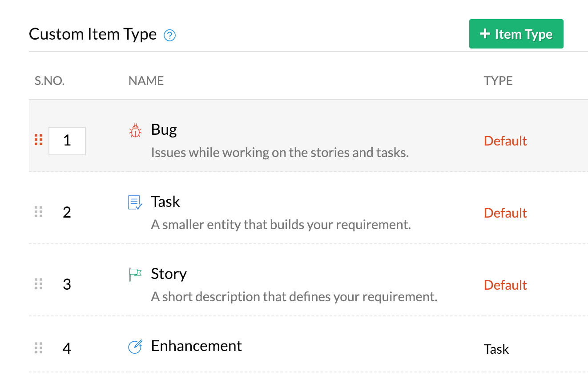
Task: Open the Bug item type name
Action: pyautogui.click(x=164, y=129)
